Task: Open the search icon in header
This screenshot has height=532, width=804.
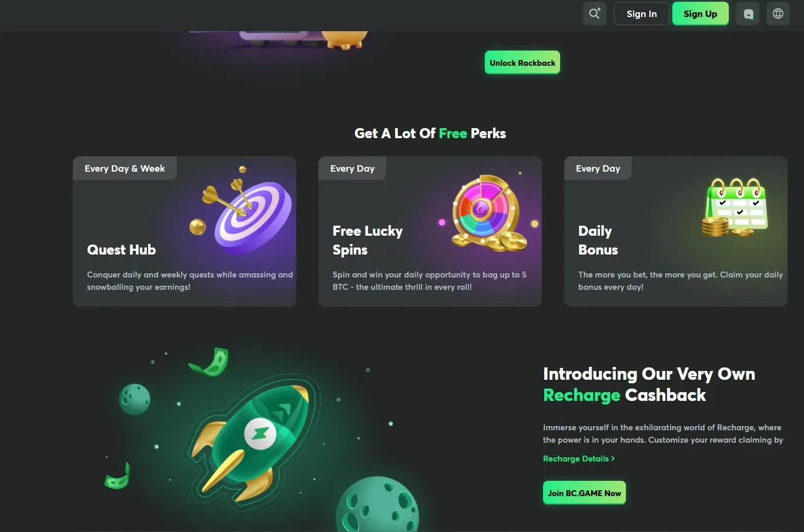Action: 594,14
